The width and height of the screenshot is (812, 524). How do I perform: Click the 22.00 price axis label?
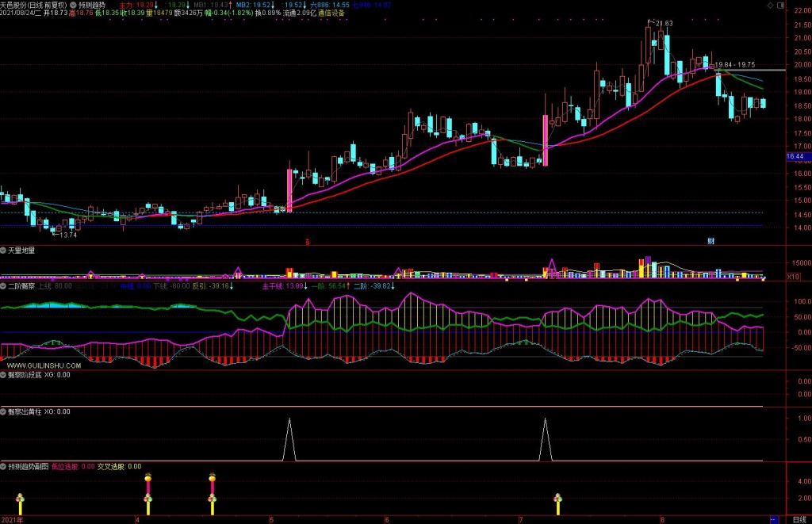tap(802, 11)
